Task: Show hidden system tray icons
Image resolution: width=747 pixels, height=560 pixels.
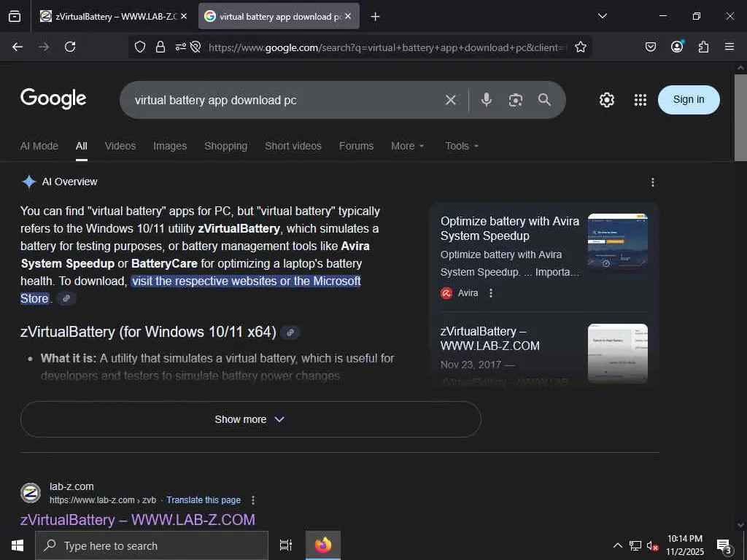Action: coord(617,545)
